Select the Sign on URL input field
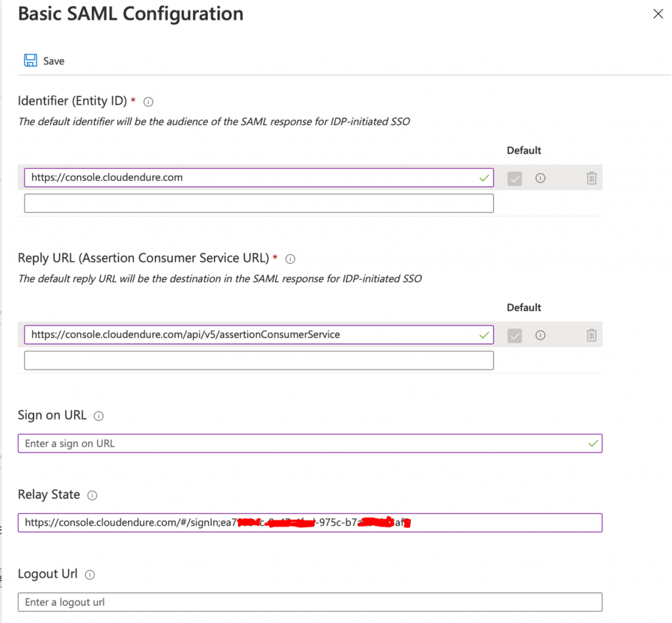This screenshot has width=672, height=623. (x=310, y=443)
